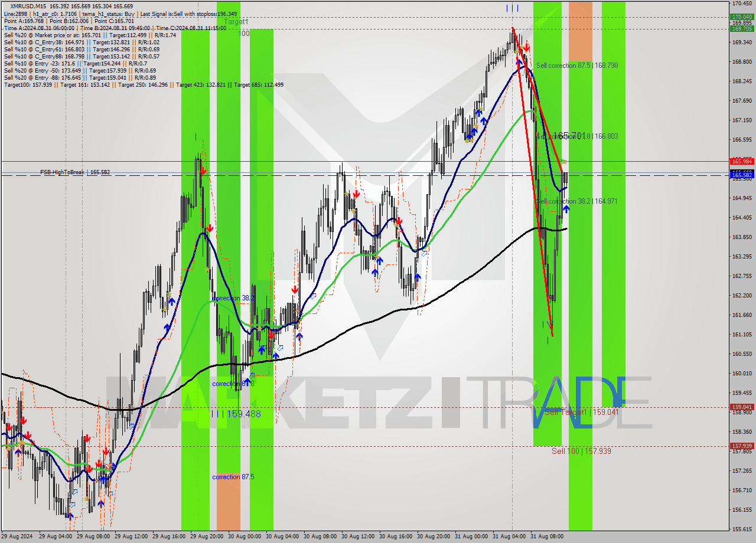Click the 31 Aug 04:00 time label
This screenshot has height=543, width=756.
click(x=510, y=537)
